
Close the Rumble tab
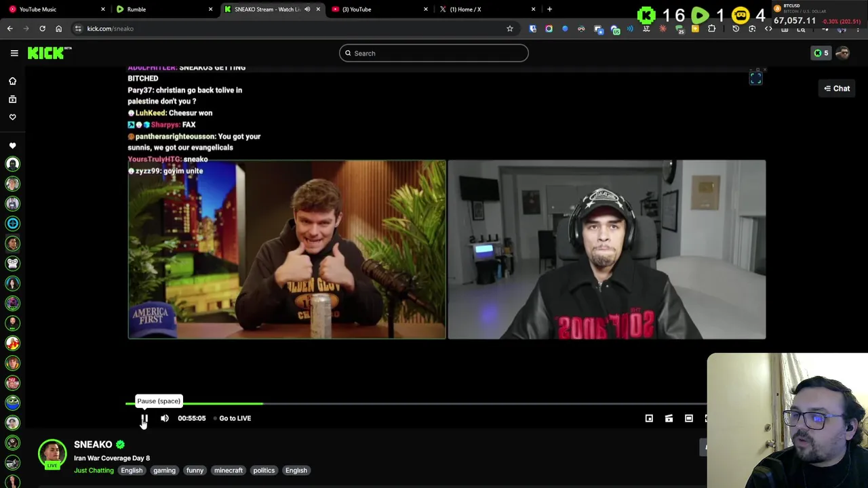point(210,9)
